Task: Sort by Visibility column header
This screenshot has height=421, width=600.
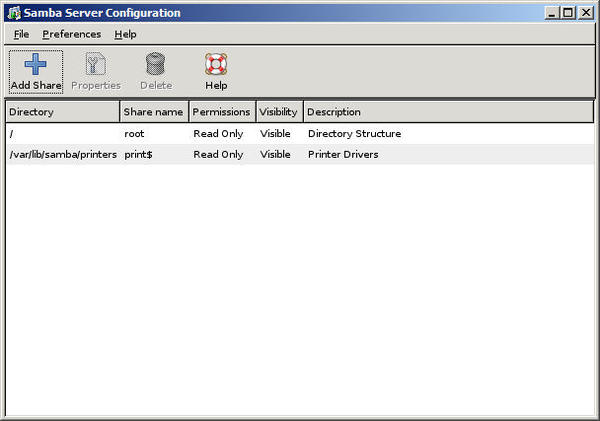Action: pyautogui.click(x=279, y=112)
